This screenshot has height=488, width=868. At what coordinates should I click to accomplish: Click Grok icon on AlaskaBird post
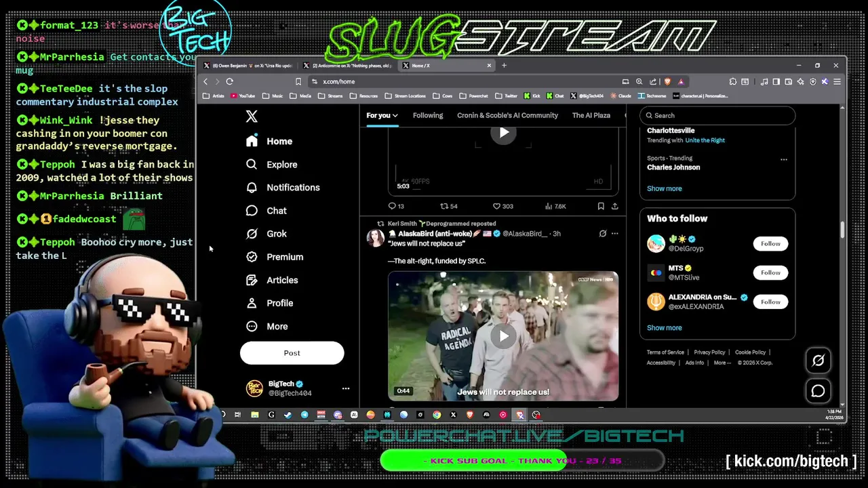[602, 234]
